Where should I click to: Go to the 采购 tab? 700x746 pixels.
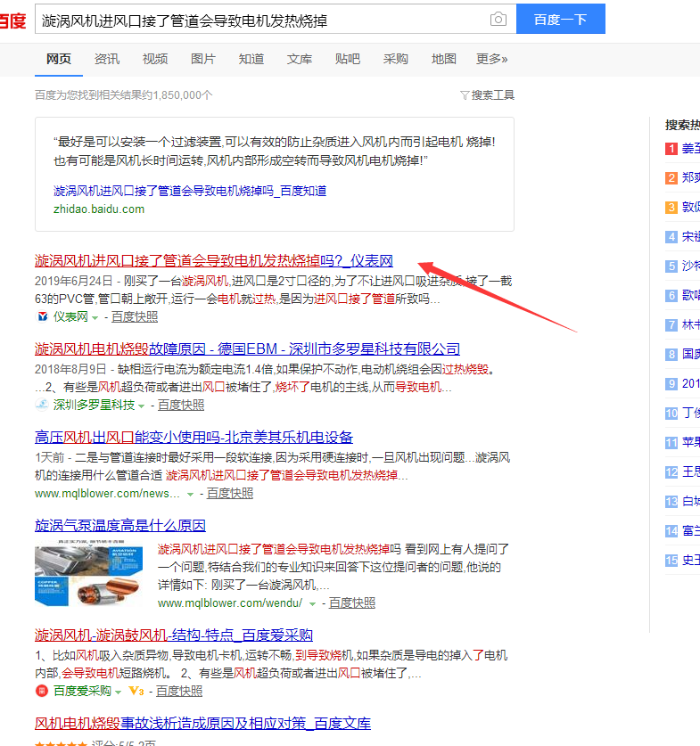pyautogui.click(x=395, y=59)
